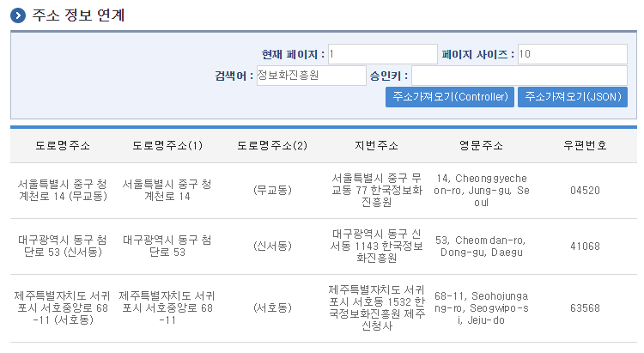
Task: Select the 도로명주소(1) column header
Action: (x=167, y=145)
